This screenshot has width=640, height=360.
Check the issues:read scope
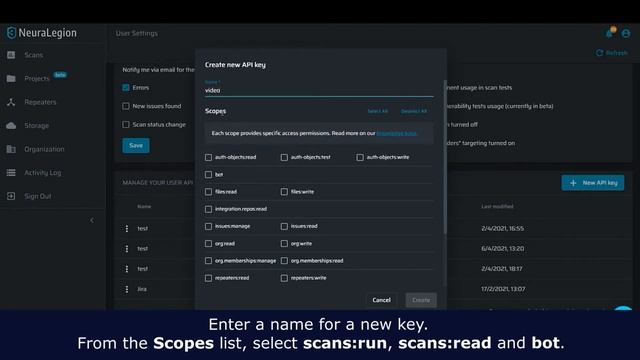(284, 226)
